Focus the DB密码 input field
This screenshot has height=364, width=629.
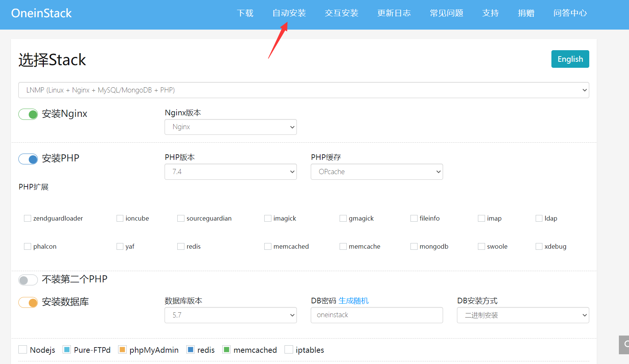377,315
